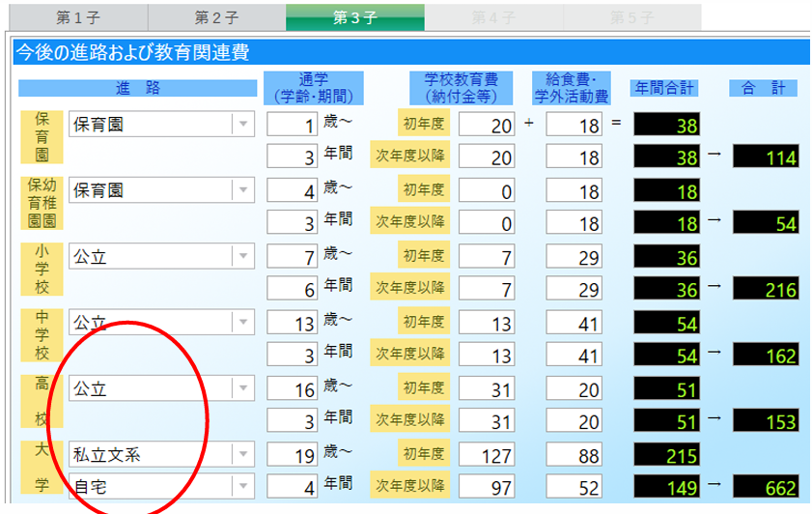Click the 大学 first-year activity fee field showing 88
This screenshot has width=812, height=514.
coord(576,454)
